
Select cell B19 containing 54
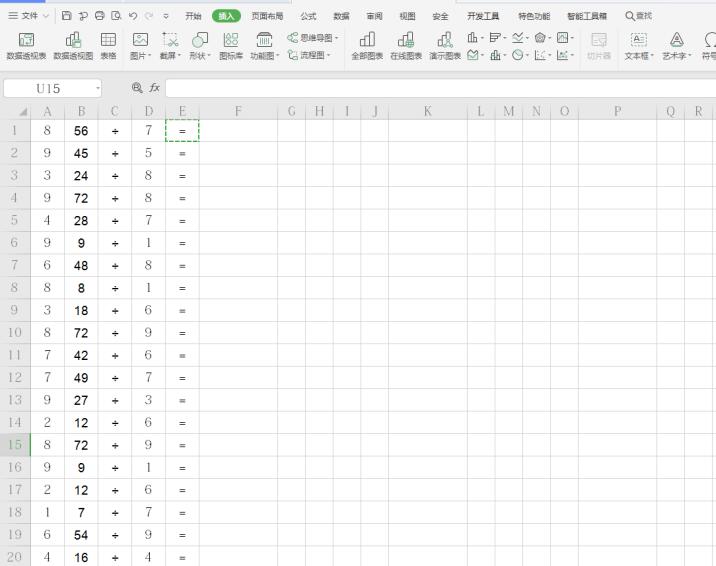[x=81, y=535]
